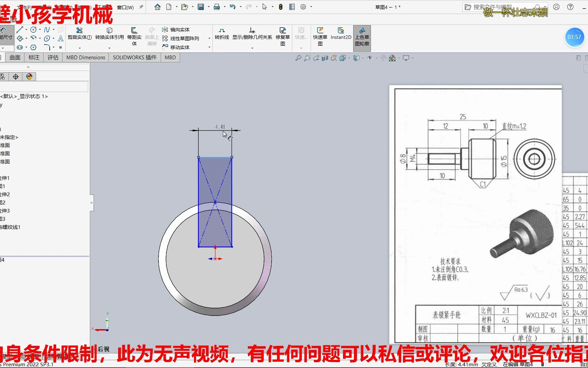Toggle the Hide/Show Items eye icon
Image resolution: width=588 pixels, height=368 pixels.
[x=370, y=58]
